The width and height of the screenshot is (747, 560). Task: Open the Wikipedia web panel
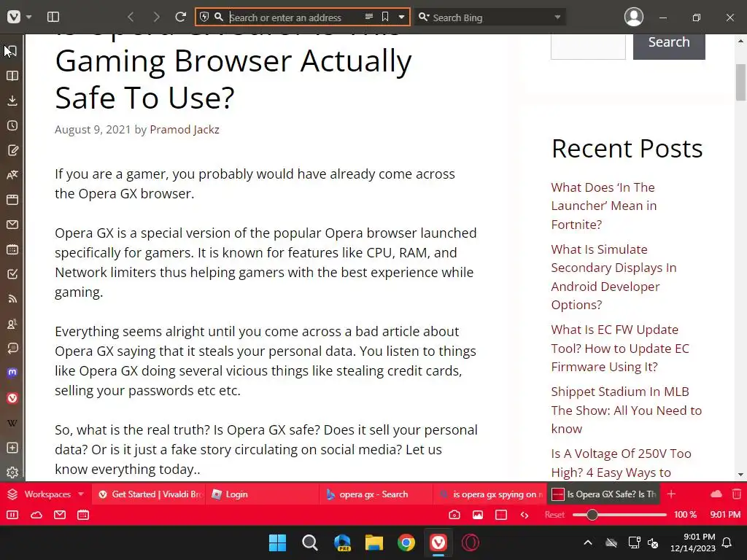12,423
